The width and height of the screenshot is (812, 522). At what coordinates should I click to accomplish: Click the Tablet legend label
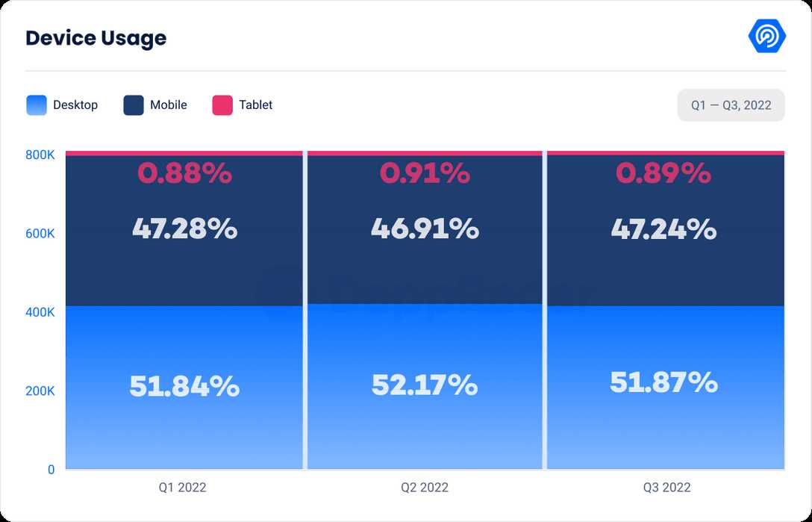pyautogui.click(x=255, y=105)
